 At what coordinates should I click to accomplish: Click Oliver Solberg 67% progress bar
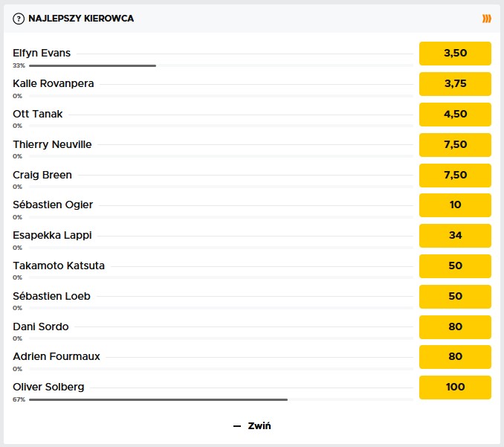(x=158, y=399)
